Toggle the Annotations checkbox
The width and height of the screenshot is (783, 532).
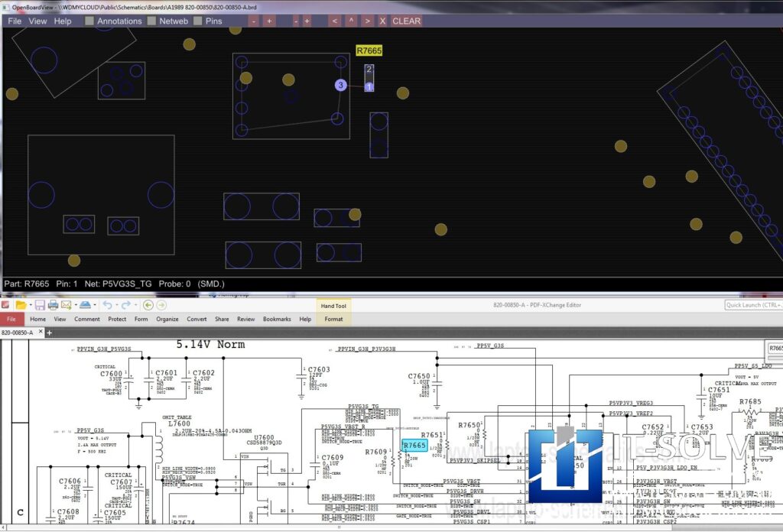tap(89, 21)
